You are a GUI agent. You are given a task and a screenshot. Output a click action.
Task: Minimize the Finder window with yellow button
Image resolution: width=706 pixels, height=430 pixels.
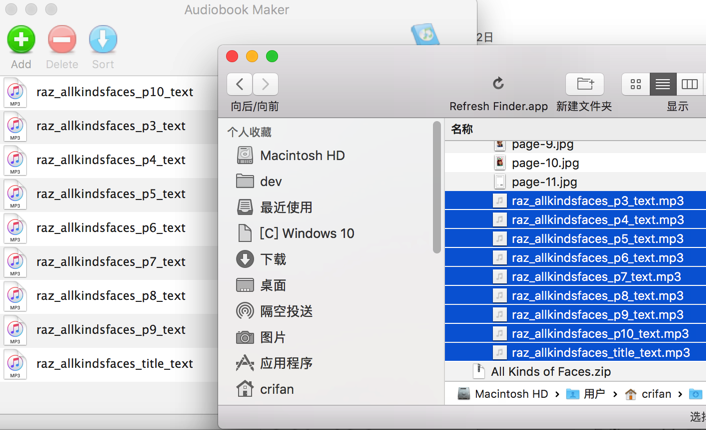pyautogui.click(x=252, y=56)
